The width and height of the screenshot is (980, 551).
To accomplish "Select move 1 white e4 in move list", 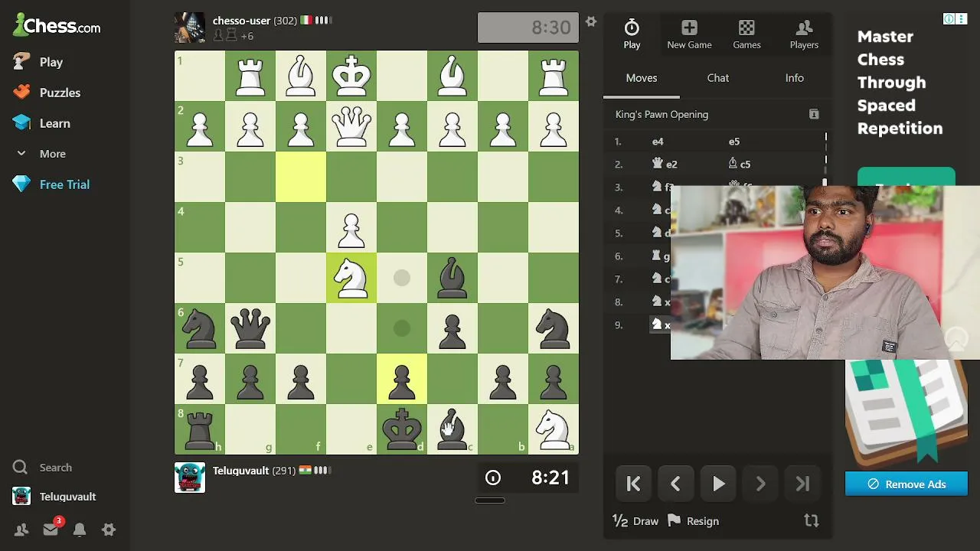I will [x=658, y=142].
